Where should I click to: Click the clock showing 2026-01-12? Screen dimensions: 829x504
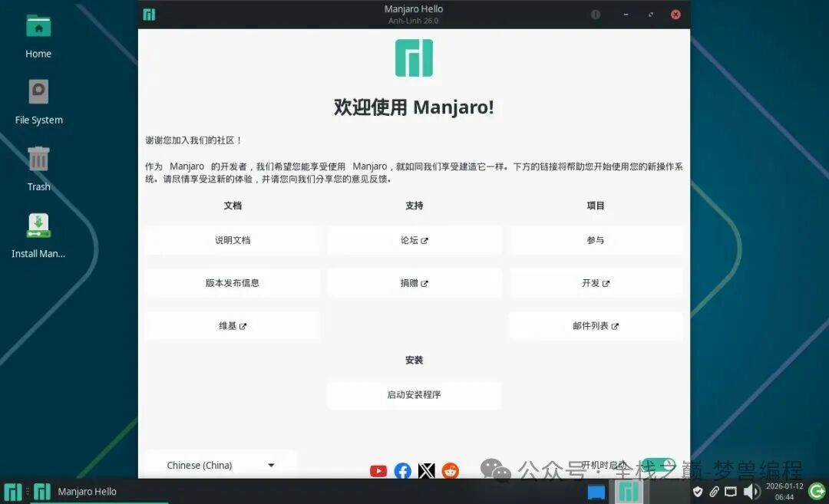785,492
